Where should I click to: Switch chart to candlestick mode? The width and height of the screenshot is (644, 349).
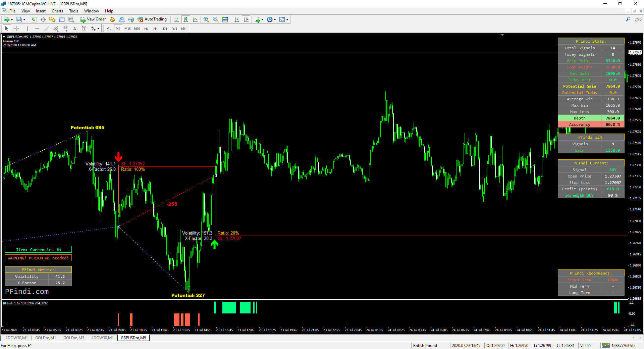pyautogui.click(x=185, y=19)
